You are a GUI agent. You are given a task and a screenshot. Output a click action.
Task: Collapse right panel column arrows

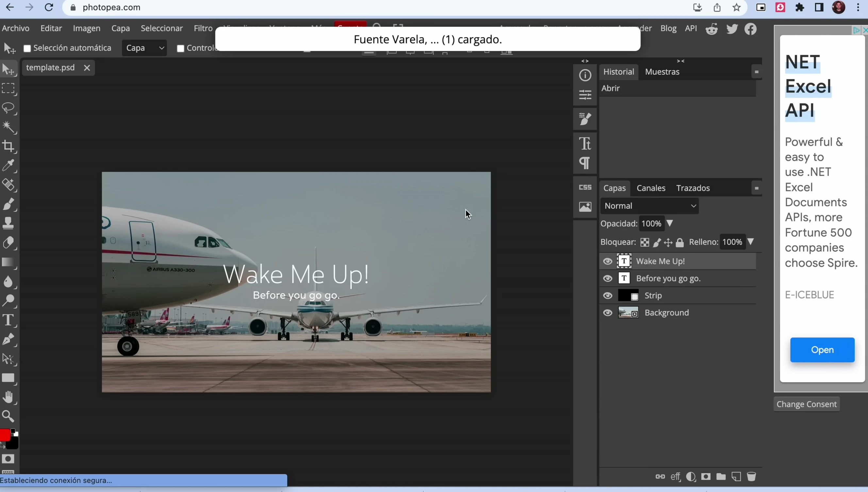pyautogui.click(x=680, y=61)
